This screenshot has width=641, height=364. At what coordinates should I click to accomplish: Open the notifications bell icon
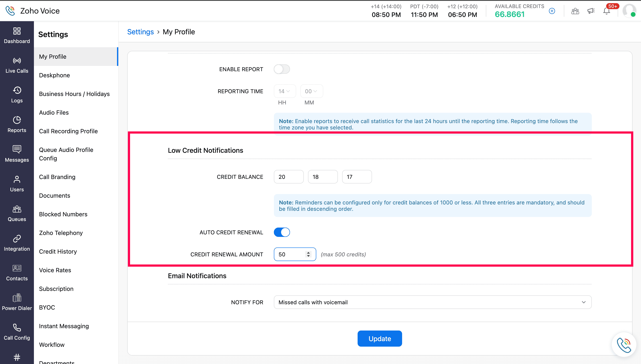(x=606, y=11)
